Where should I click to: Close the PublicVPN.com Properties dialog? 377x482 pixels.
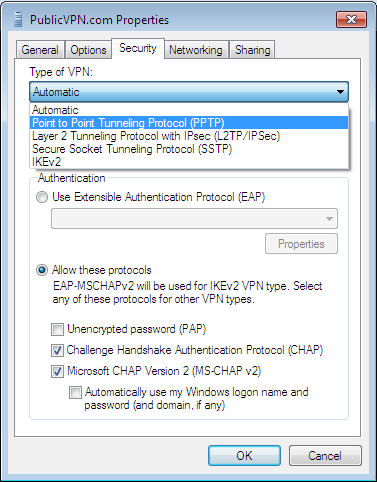[351, 19]
